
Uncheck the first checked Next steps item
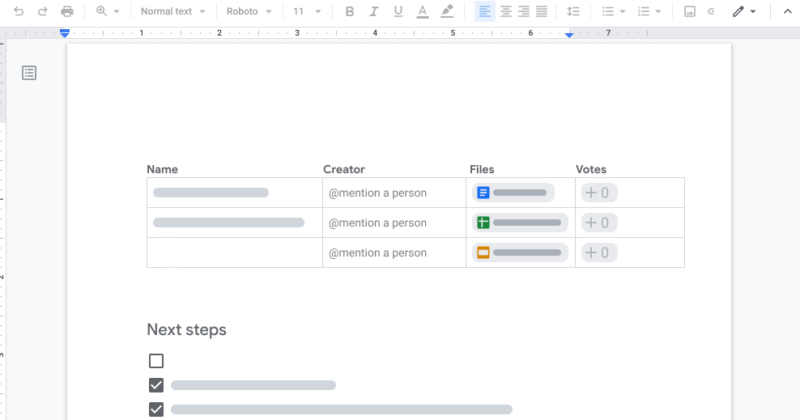click(156, 385)
